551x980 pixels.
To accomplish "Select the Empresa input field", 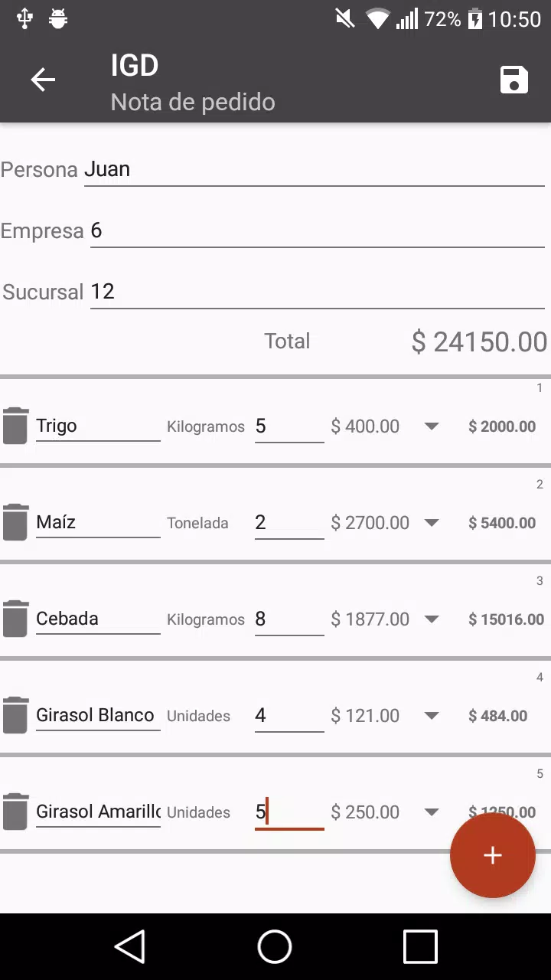I will (318, 230).
